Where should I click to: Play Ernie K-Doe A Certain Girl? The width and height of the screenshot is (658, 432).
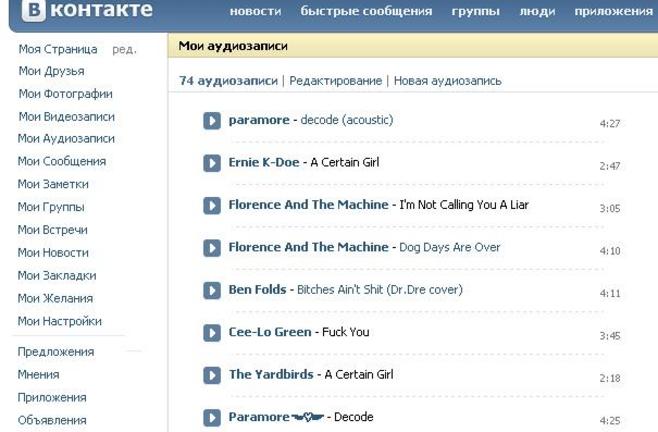click(212, 163)
